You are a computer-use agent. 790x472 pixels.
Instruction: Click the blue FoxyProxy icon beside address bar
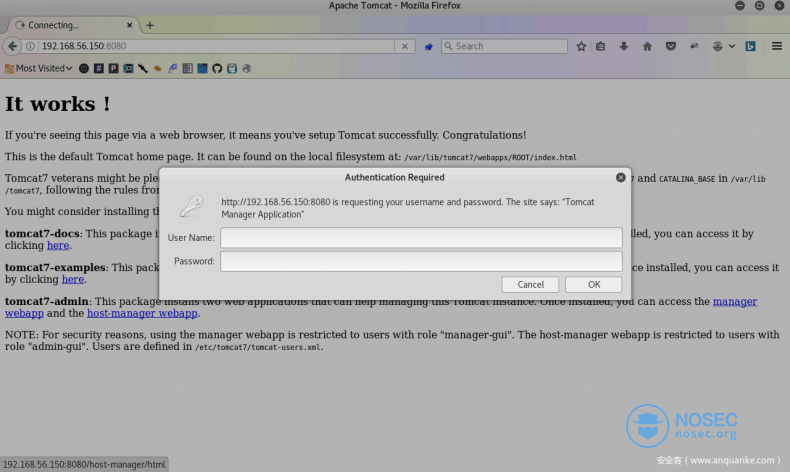428,46
